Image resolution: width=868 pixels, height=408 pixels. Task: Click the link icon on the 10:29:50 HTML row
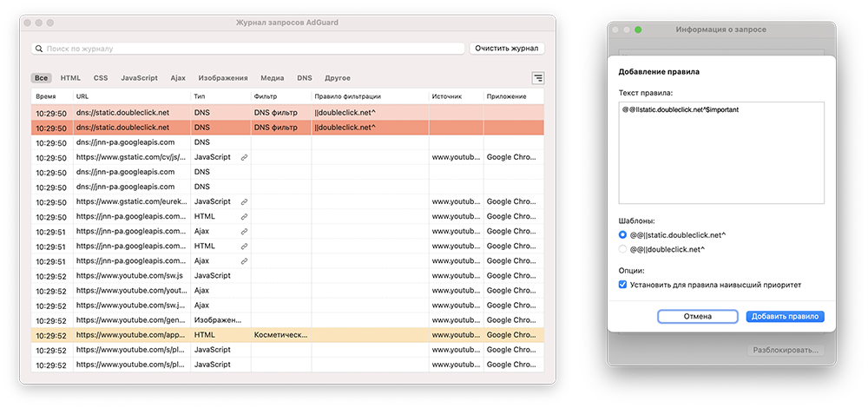(244, 216)
